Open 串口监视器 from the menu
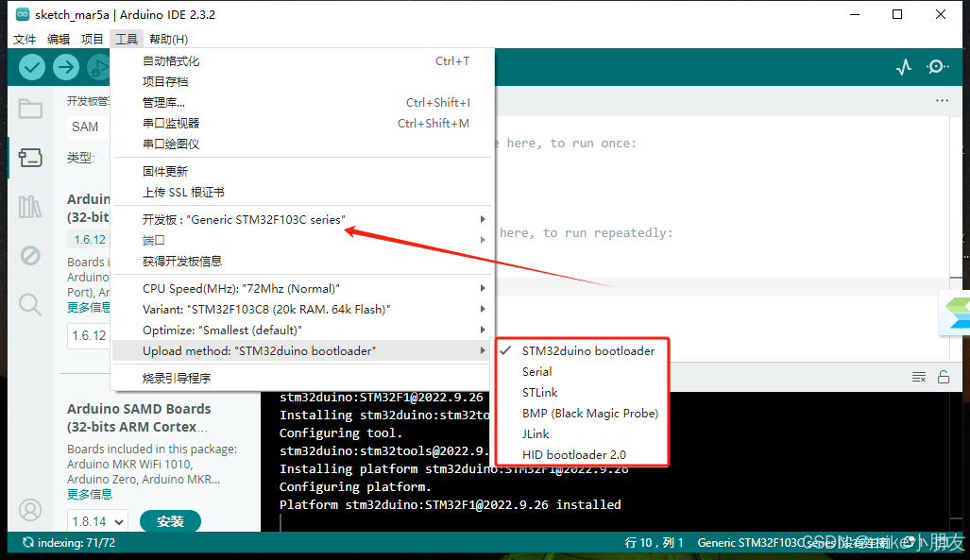Image resolution: width=970 pixels, height=560 pixels. 303,123
